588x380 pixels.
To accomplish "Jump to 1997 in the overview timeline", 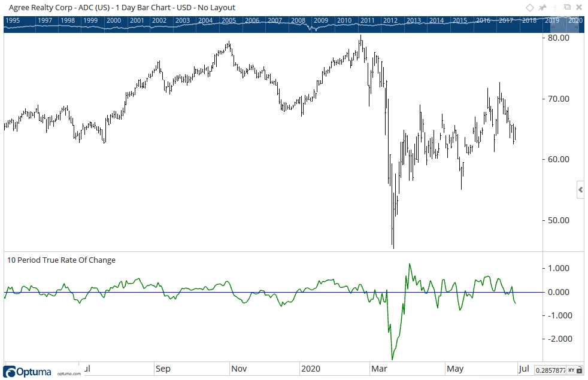I will [45, 20].
